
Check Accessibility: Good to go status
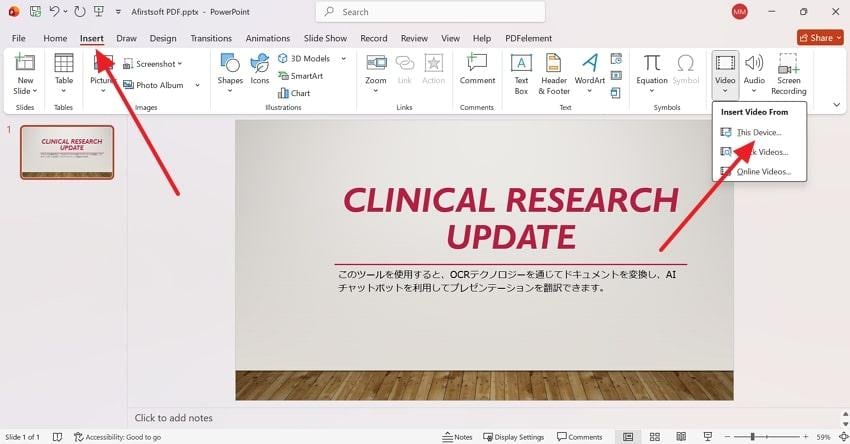pos(118,437)
